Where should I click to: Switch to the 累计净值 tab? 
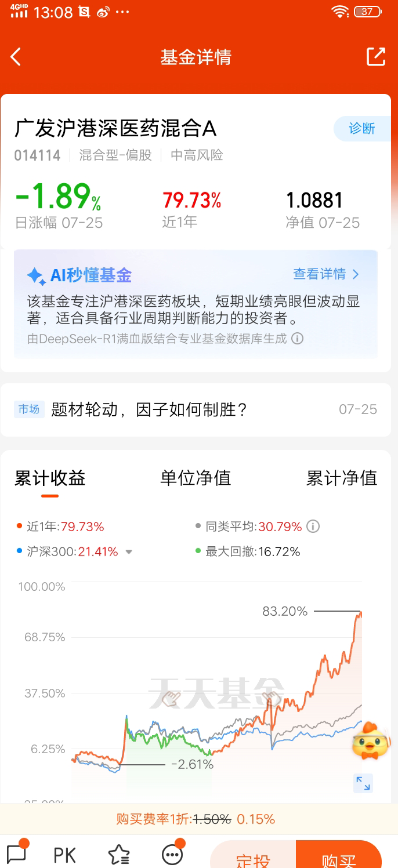coord(342,478)
